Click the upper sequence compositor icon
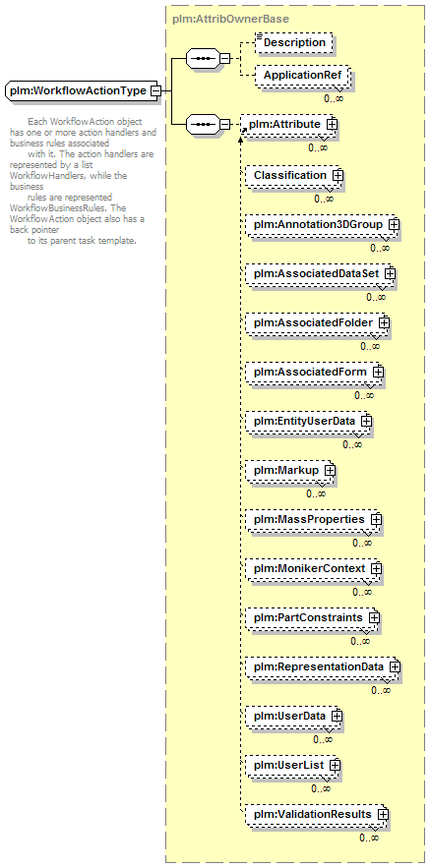 203,58
